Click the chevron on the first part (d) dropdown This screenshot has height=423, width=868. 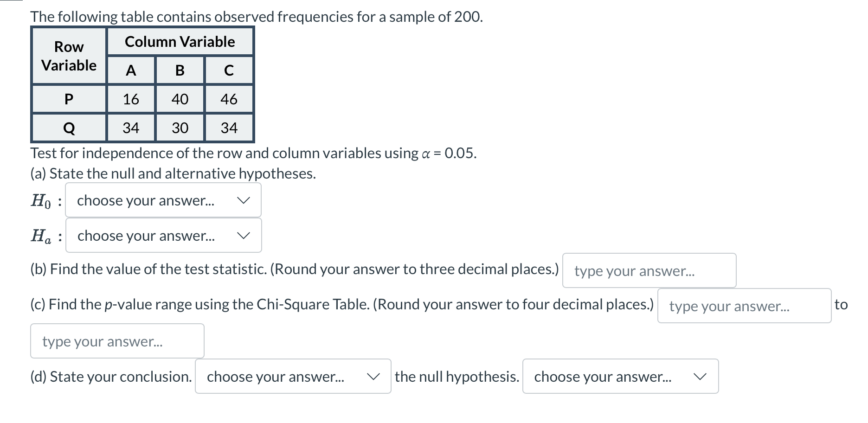click(x=374, y=377)
